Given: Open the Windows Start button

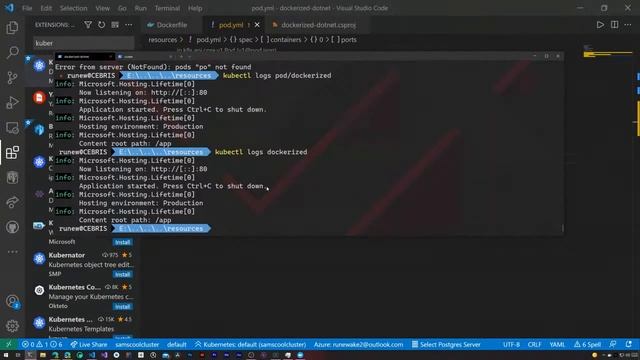Looking at the screenshot, I should (x=6, y=356).
